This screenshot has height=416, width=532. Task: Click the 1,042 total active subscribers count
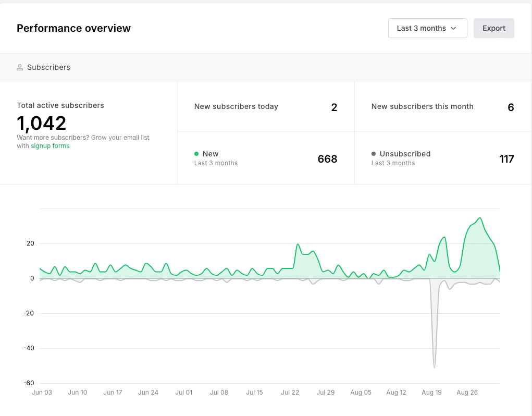[x=42, y=124]
